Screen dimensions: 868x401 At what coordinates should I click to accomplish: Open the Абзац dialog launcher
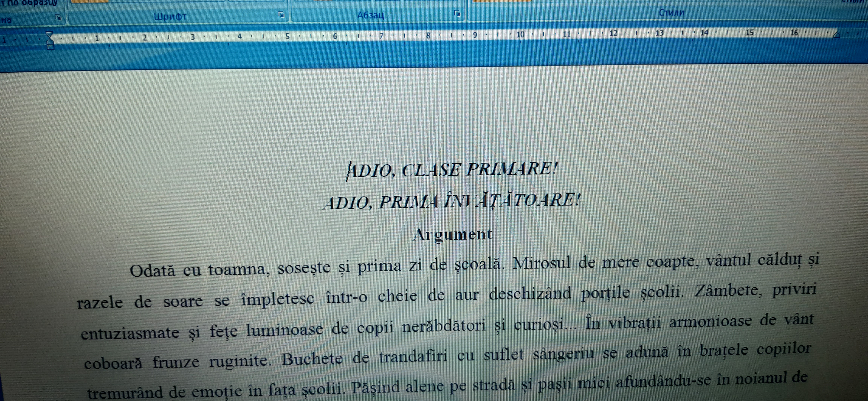point(457,14)
